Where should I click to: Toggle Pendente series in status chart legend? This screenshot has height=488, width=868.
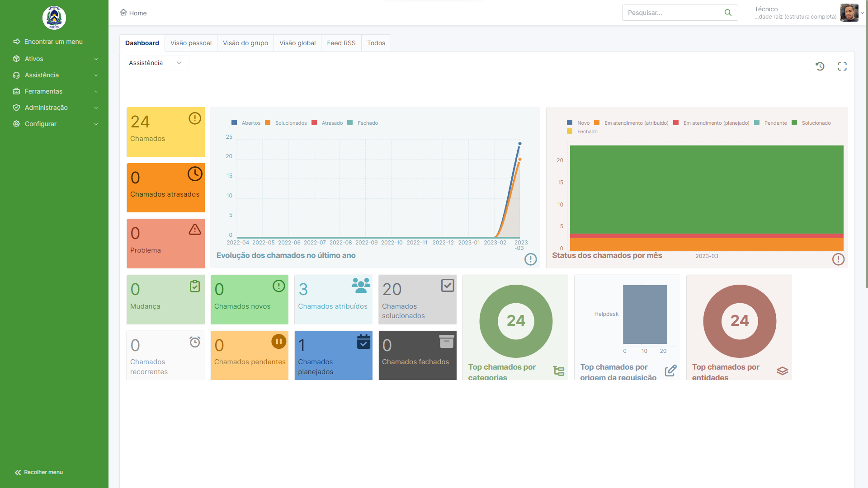pos(771,123)
